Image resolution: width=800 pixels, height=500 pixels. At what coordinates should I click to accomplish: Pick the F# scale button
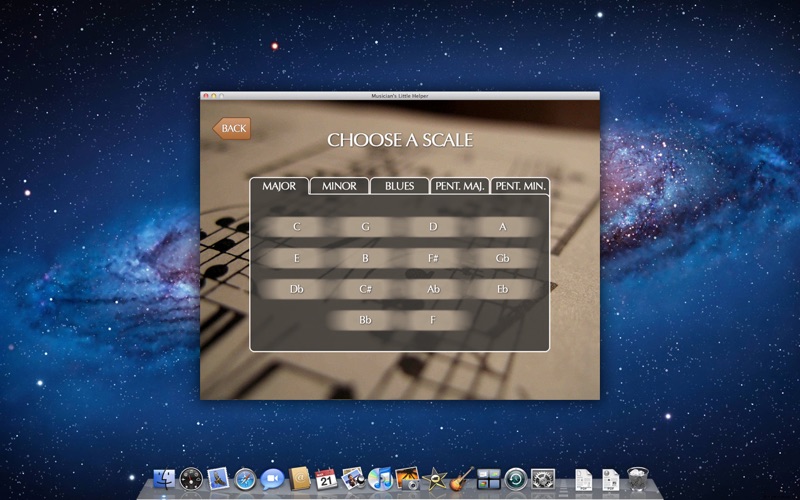click(433, 258)
